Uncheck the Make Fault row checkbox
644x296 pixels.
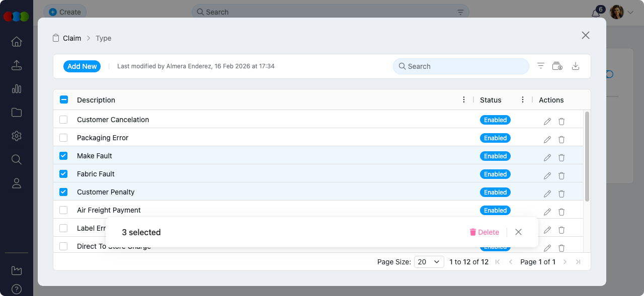click(x=63, y=155)
